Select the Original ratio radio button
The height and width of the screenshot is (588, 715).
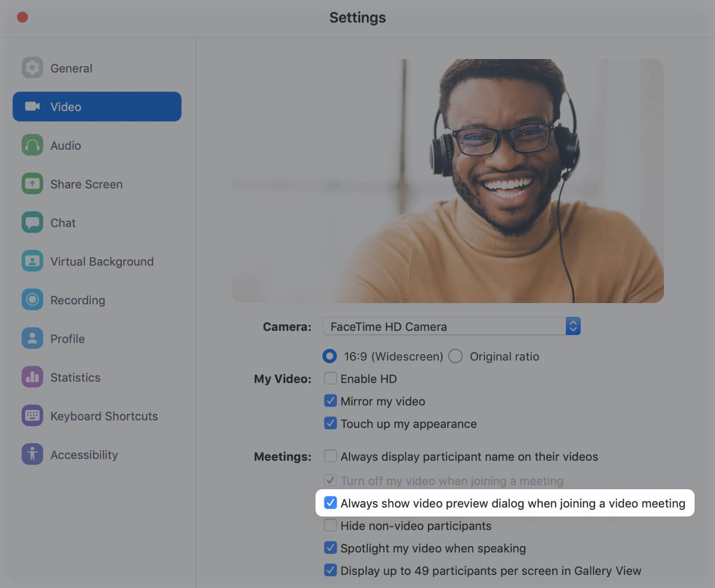click(x=455, y=356)
